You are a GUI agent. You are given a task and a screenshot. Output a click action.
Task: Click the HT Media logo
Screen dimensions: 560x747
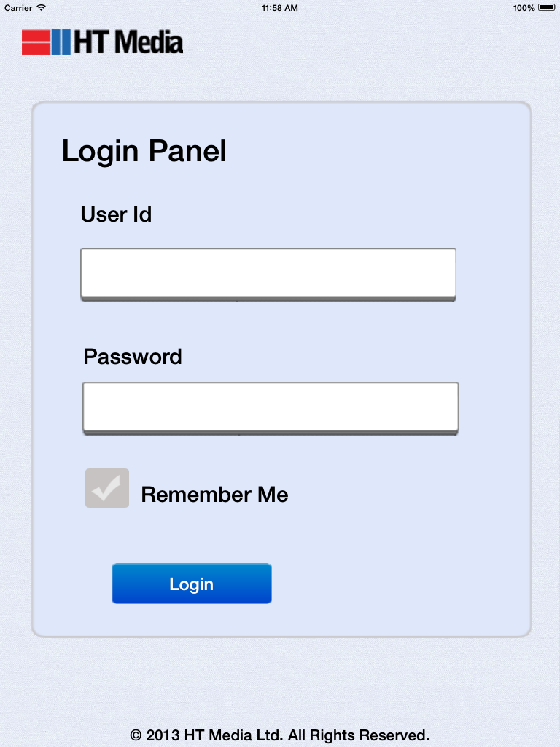tap(102, 42)
